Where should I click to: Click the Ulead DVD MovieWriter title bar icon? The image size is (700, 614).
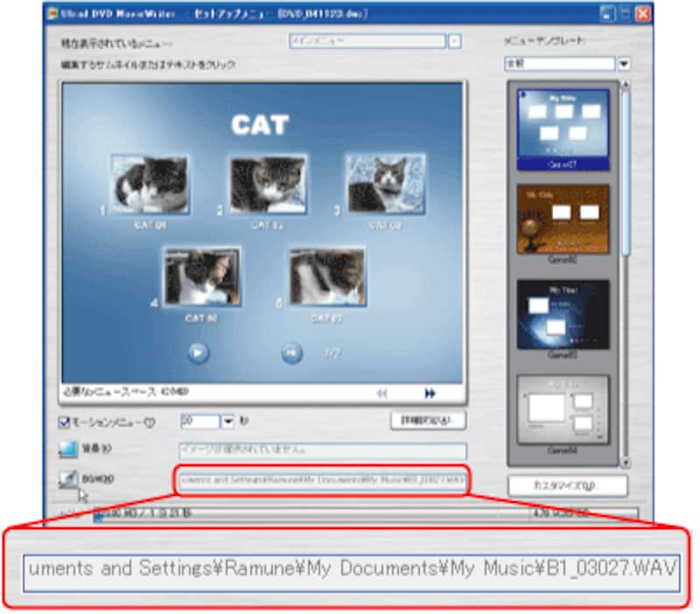pos(52,14)
